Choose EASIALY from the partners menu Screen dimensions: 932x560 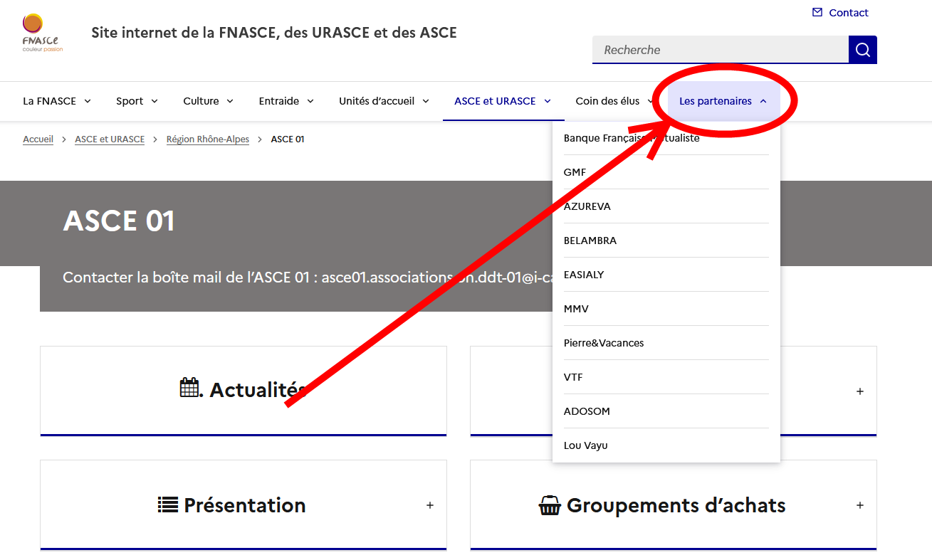666,275
